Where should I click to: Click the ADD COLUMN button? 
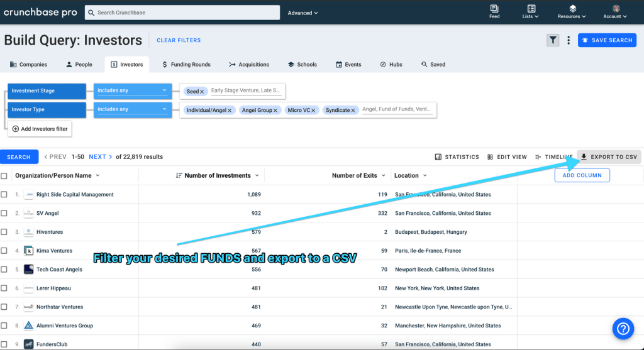click(x=582, y=175)
